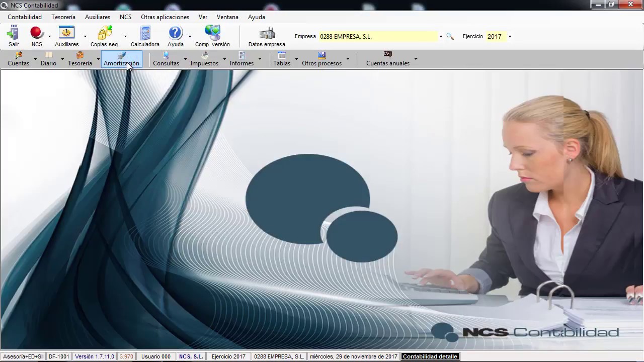Open Consultas module
644x362 pixels.
coord(166,59)
